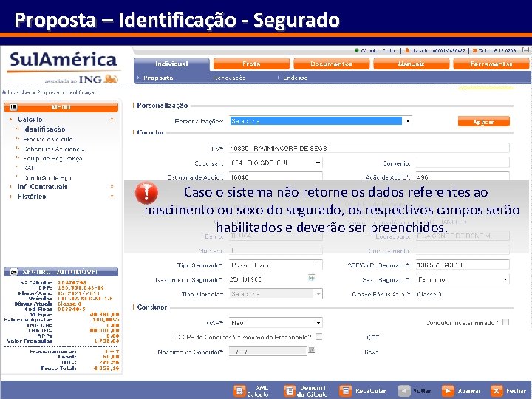Select Produto e Veículo menu item

click(x=47, y=139)
